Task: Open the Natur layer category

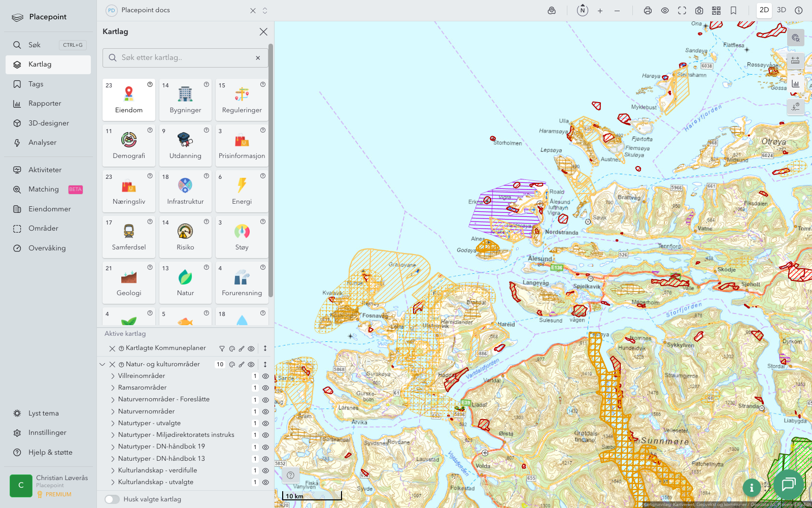Action: (x=185, y=282)
